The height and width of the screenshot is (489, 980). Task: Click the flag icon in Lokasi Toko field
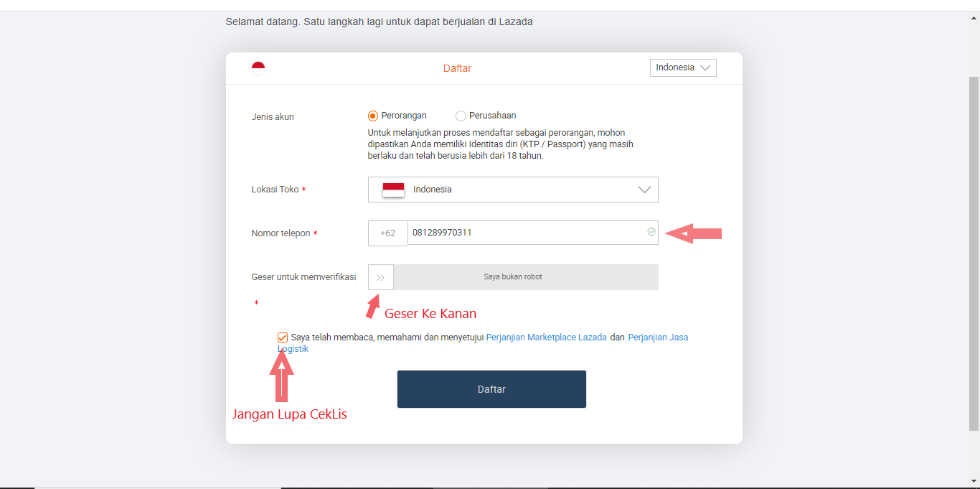pyautogui.click(x=393, y=190)
